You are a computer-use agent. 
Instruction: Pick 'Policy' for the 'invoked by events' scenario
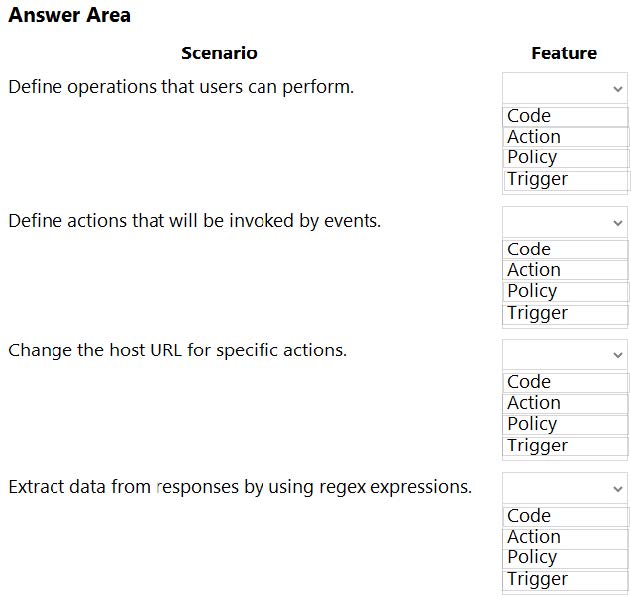(x=565, y=291)
